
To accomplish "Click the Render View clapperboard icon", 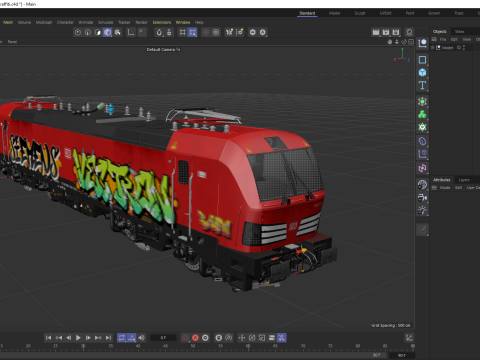I will [376, 32].
